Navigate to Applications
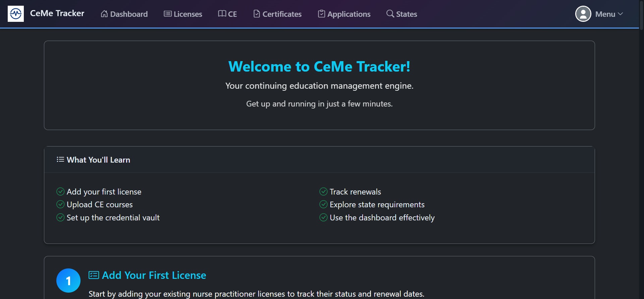The image size is (644, 299). (x=344, y=14)
